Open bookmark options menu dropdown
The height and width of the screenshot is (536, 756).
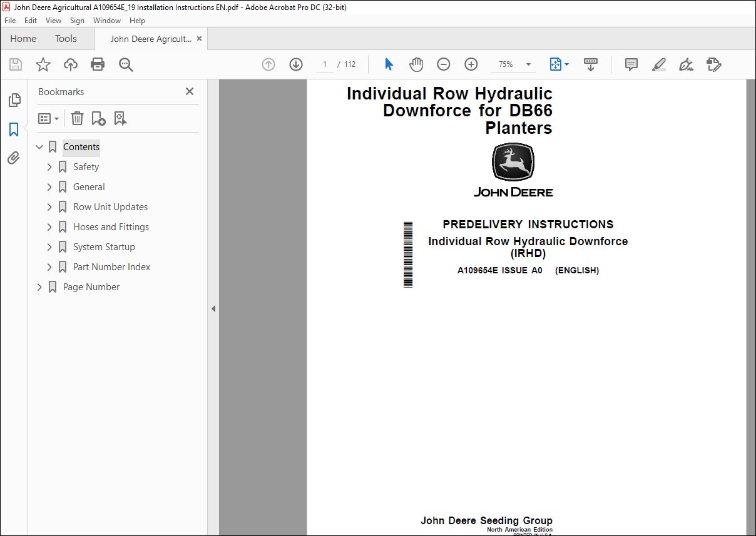(49, 118)
